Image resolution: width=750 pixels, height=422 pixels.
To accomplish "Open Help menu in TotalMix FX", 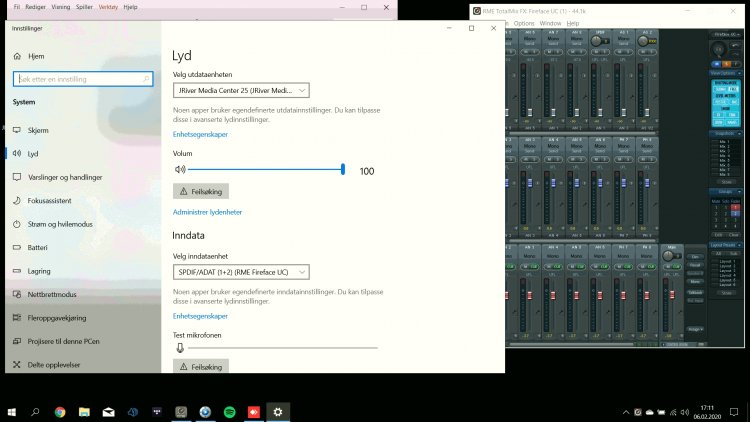I will pyautogui.click(x=573, y=23).
